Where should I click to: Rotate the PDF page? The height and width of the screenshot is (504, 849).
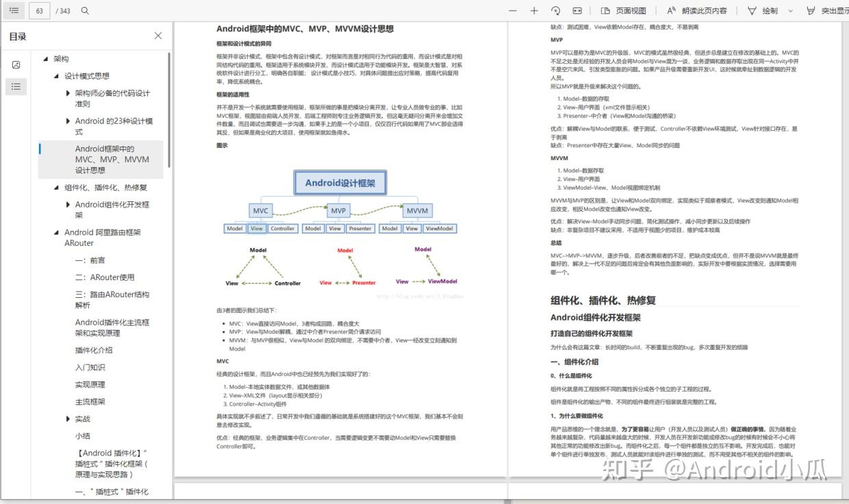pyautogui.click(x=555, y=11)
